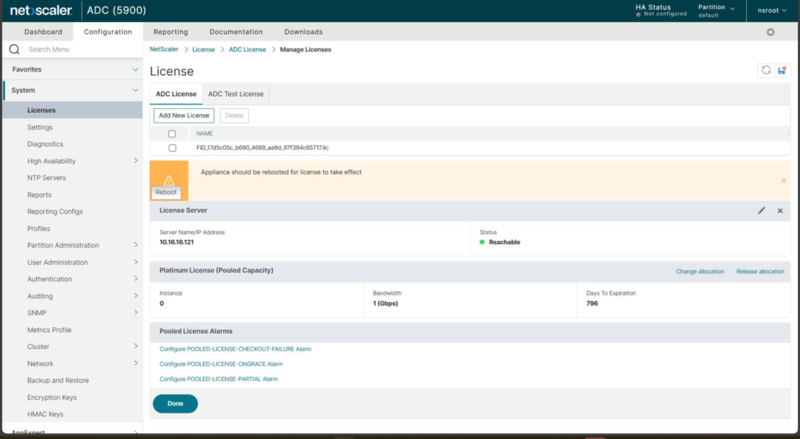The width and height of the screenshot is (800, 439).
Task: Click the NAME column header
Action: point(204,134)
